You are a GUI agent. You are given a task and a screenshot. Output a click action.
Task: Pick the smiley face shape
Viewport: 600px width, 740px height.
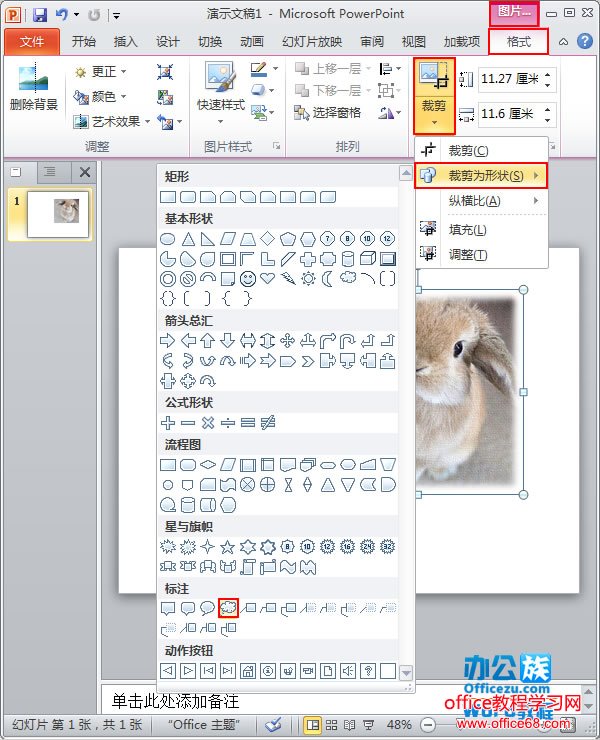pos(248,279)
